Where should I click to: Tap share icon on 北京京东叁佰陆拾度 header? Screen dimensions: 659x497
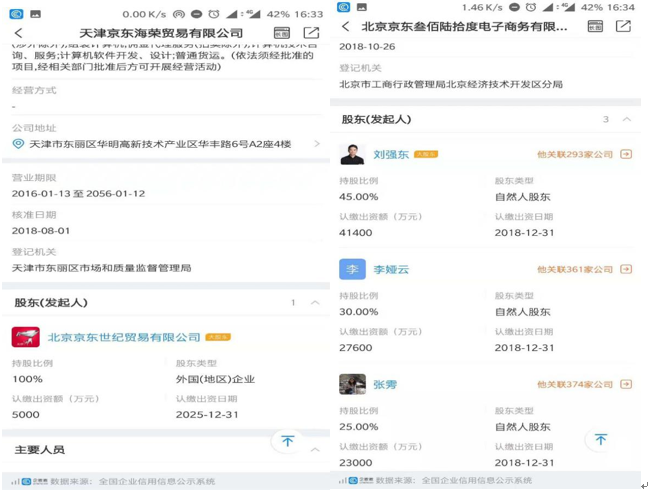pyautogui.click(x=623, y=26)
